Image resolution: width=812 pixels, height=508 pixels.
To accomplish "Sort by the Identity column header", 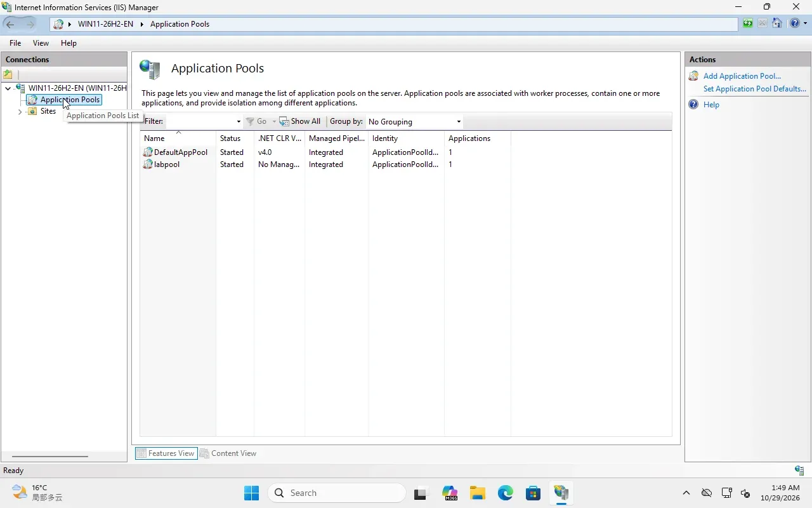I will pyautogui.click(x=406, y=138).
